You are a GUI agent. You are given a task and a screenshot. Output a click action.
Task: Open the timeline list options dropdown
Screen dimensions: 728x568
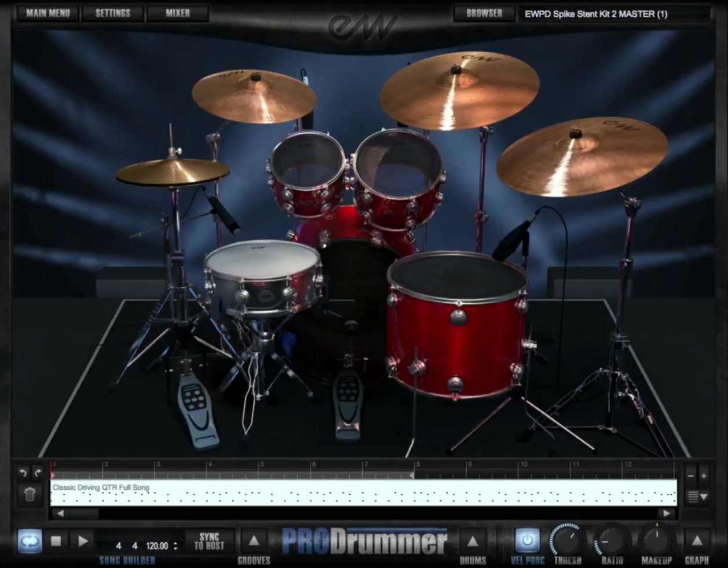pos(697,496)
